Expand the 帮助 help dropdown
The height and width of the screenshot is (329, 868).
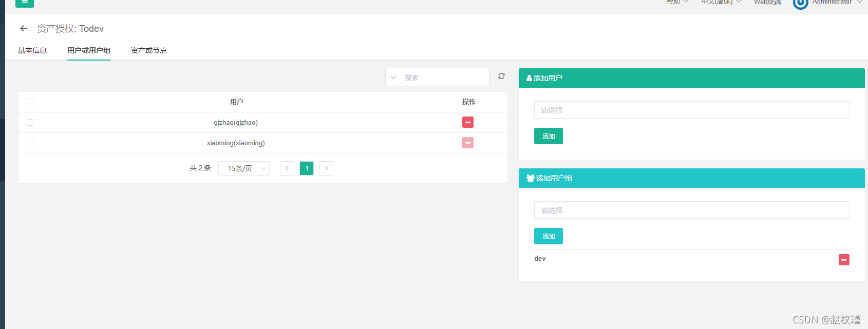[x=677, y=2]
